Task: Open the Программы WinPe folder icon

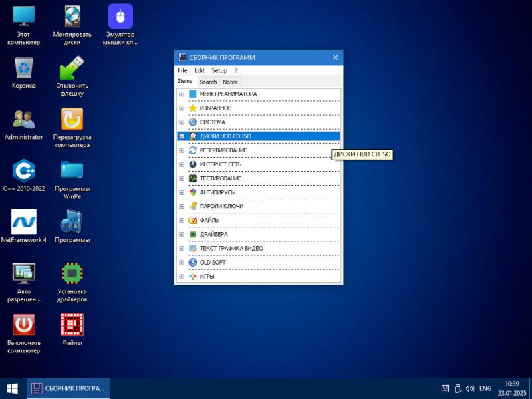Action: (72, 171)
